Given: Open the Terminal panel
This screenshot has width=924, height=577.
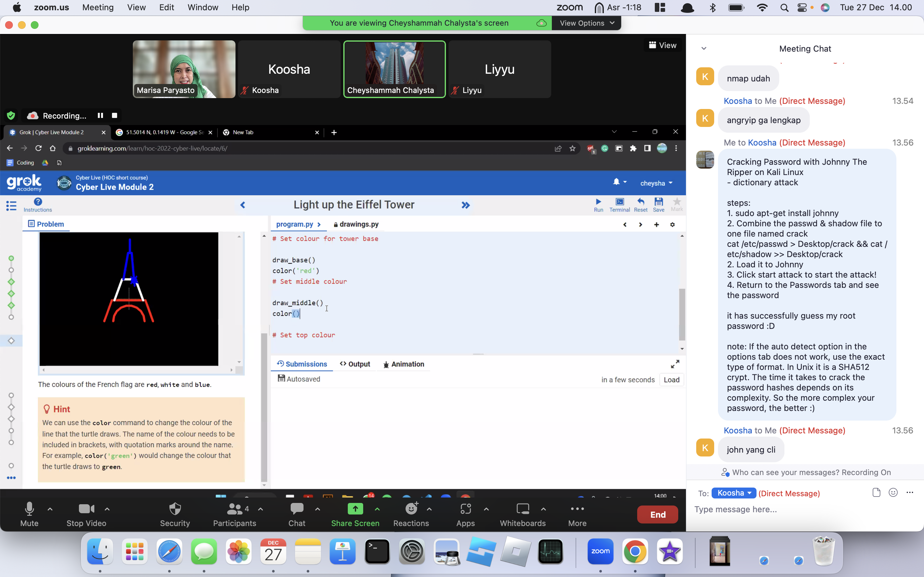Looking at the screenshot, I should click(x=619, y=205).
